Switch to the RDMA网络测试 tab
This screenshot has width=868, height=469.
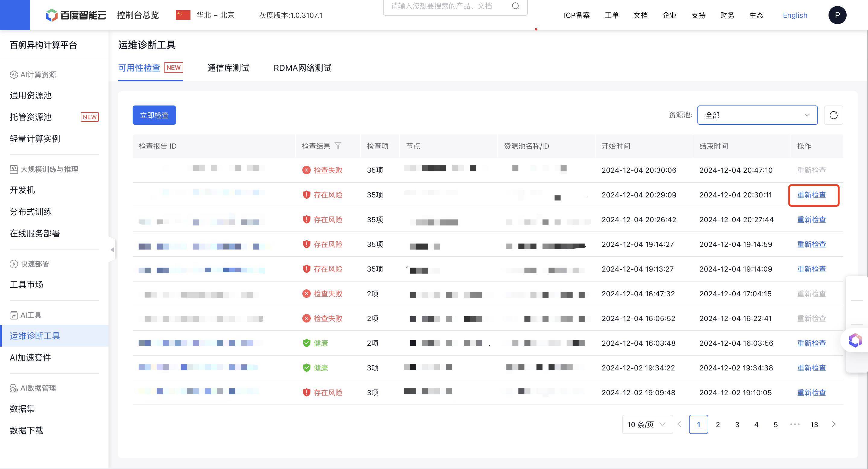click(302, 68)
